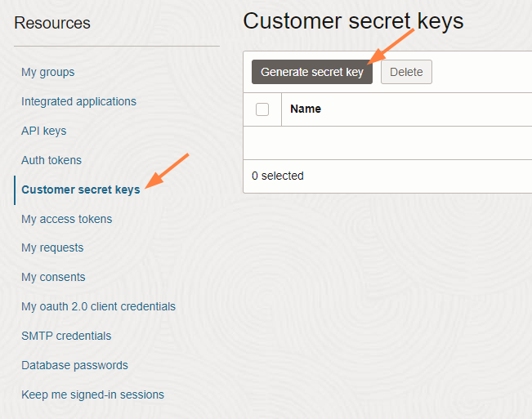Viewport: 532px width, 419px height.
Task: Click the Customer secret keys page title
Action: tap(353, 21)
